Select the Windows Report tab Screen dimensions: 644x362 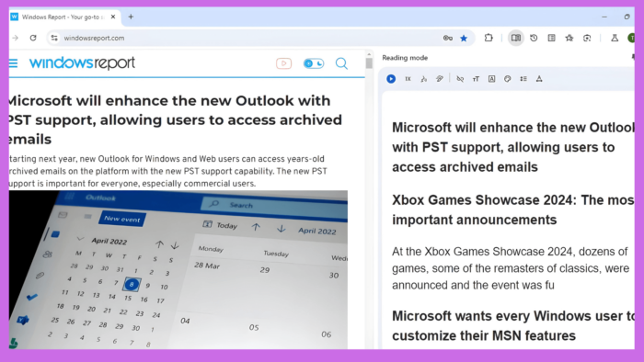tap(65, 17)
